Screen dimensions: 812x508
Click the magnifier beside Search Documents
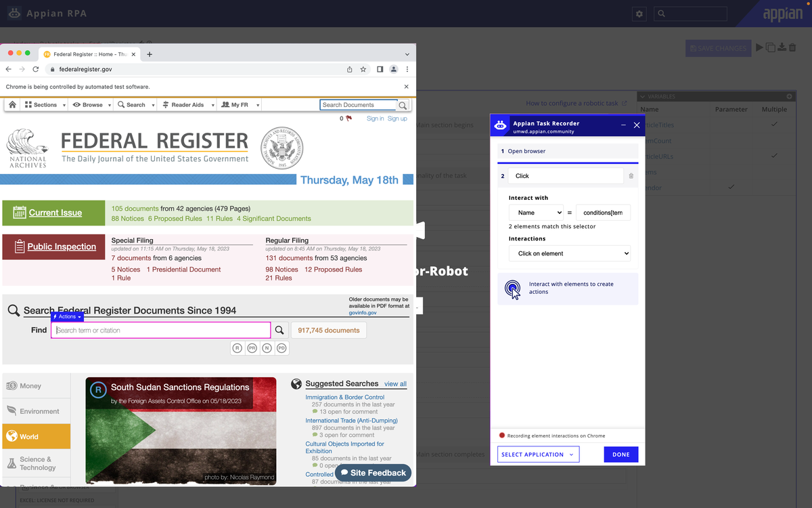pyautogui.click(x=403, y=105)
